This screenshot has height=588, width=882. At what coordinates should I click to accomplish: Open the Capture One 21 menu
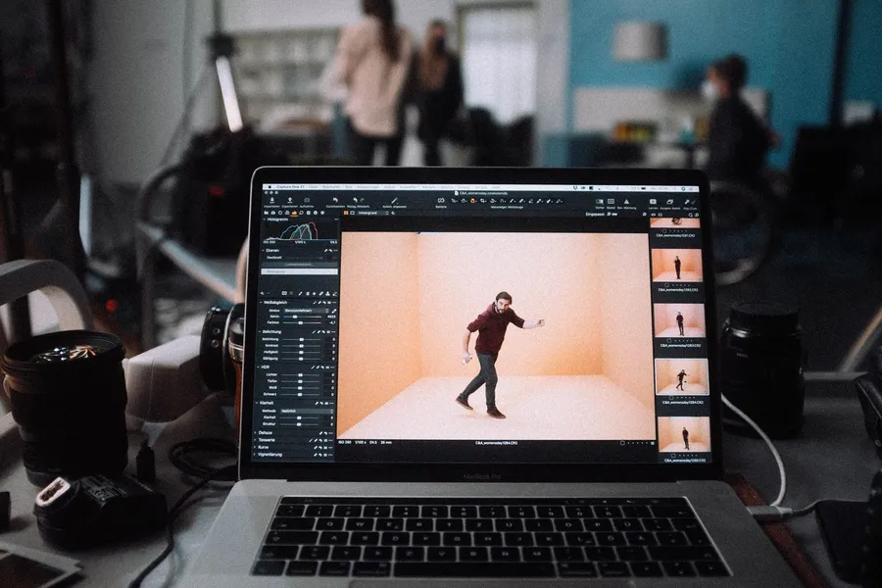point(290,187)
